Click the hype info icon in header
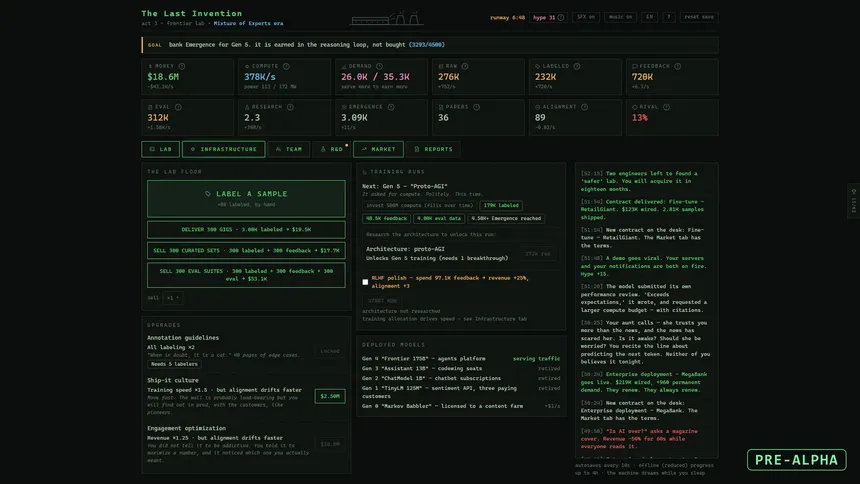 click(x=561, y=17)
